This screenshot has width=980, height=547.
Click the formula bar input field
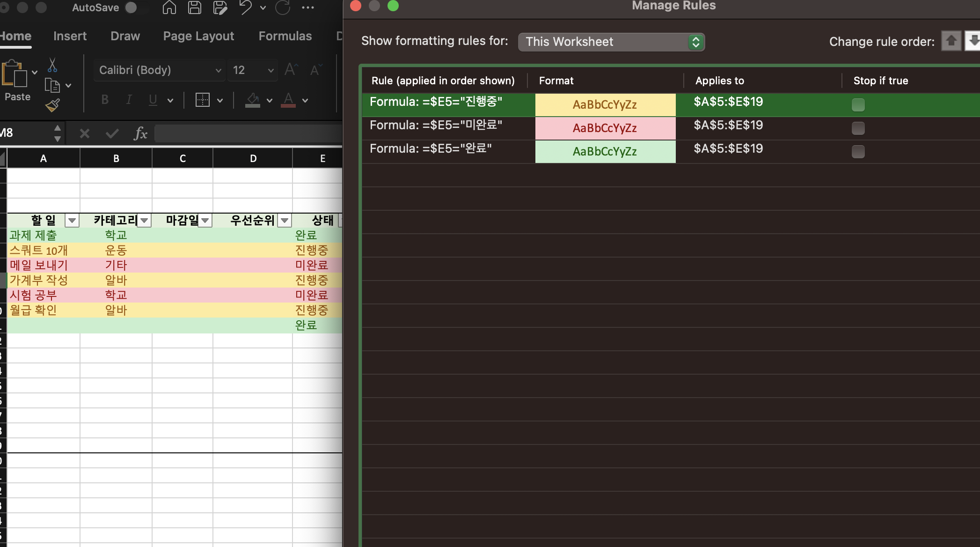[x=248, y=133]
